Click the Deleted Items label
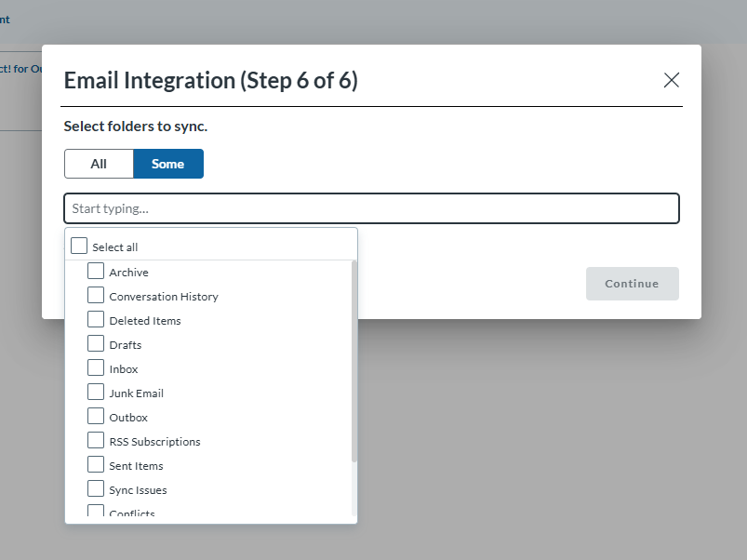The width and height of the screenshot is (747, 560). click(145, 321)
